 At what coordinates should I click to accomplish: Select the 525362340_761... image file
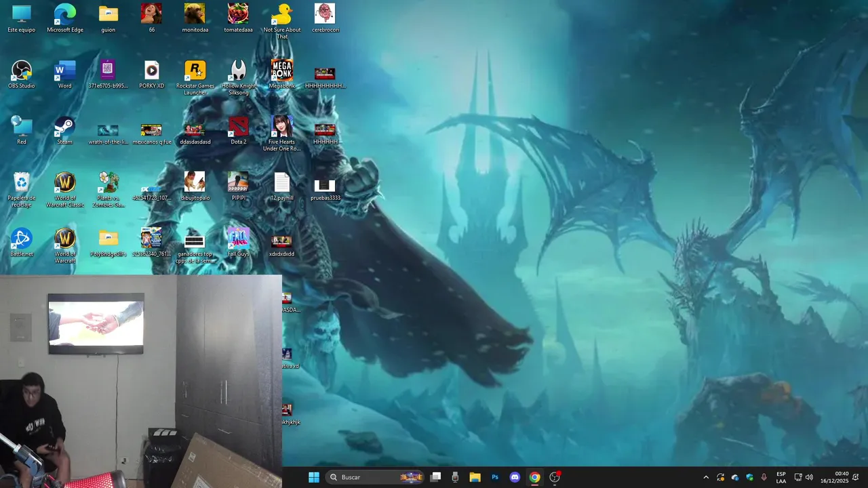pyautogui.click(x=151, y=243)
